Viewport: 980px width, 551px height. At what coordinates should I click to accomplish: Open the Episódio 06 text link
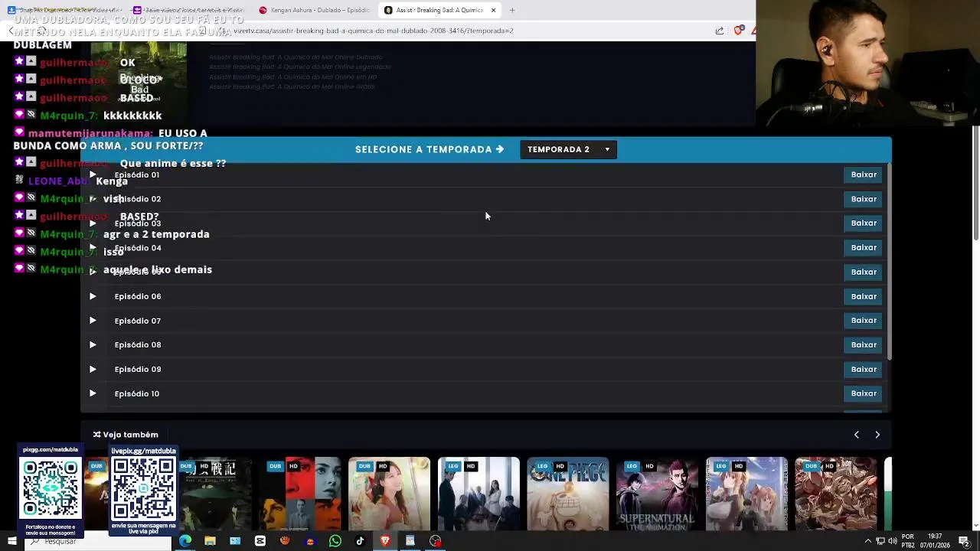[138, 296]
